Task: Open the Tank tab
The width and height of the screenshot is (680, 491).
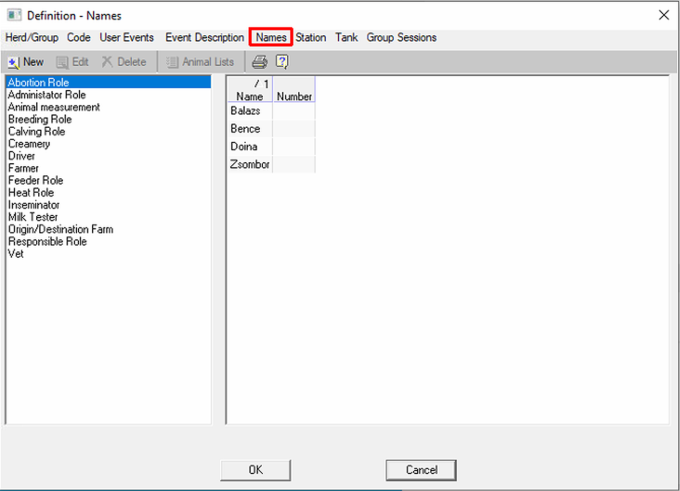Action: tap(346, 37)
